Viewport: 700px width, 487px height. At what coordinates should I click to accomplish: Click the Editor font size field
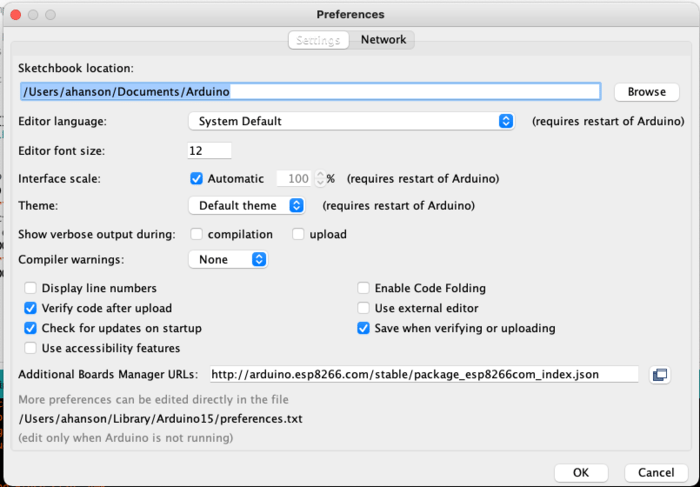tap(209, 150)
